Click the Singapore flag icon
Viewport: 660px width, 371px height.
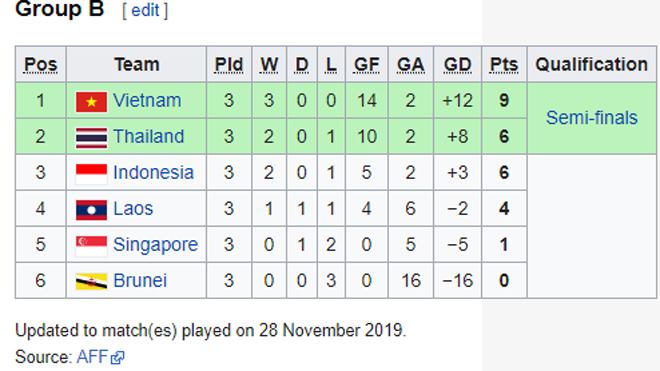[x=91, y=246]
